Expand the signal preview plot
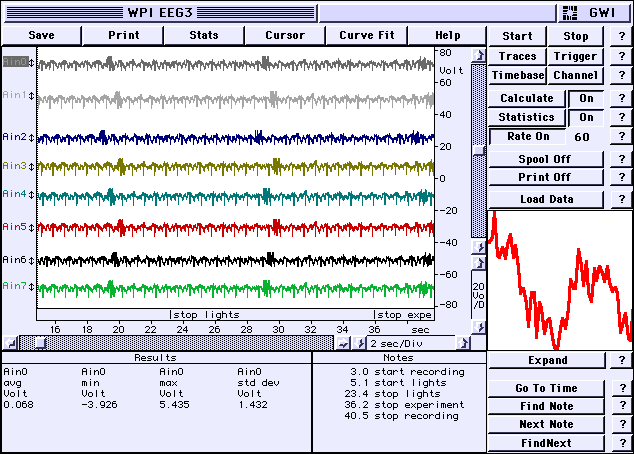This screenshot has height=454, width=634. tap(547, 360)
